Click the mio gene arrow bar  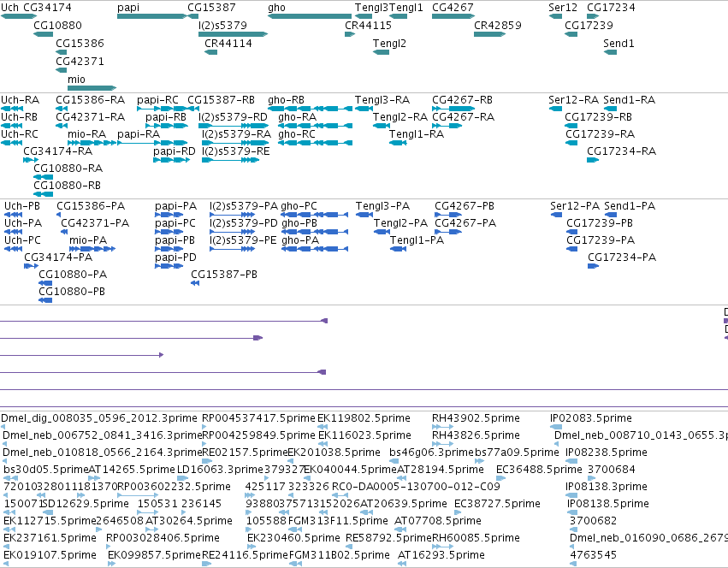coord(92,88)
